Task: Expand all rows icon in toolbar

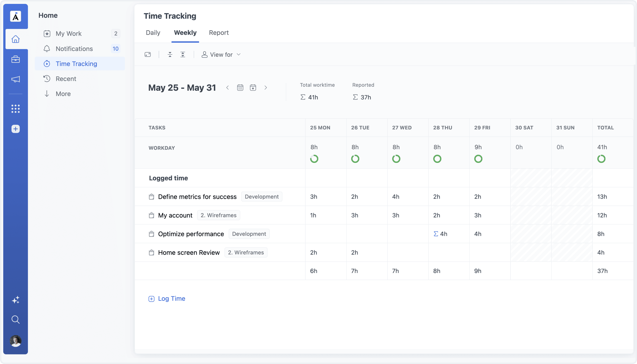Action: click(x=183, y=55)
